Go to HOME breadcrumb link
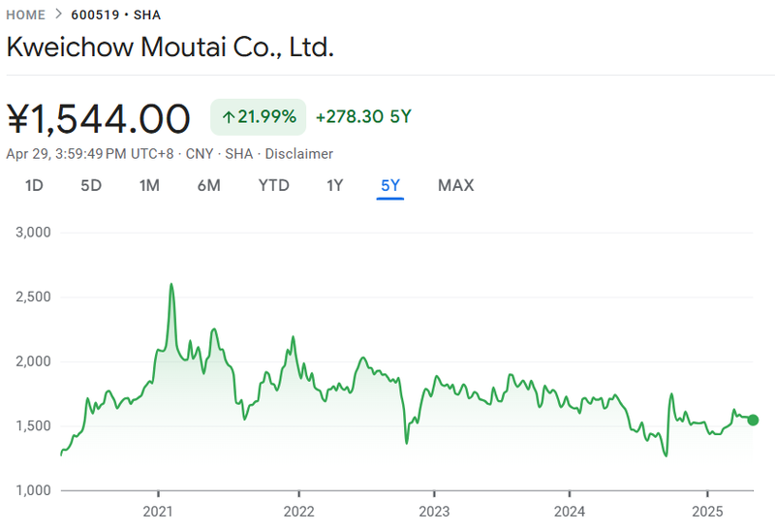This screenshot has height=532, width=775. tap(26, 15)
